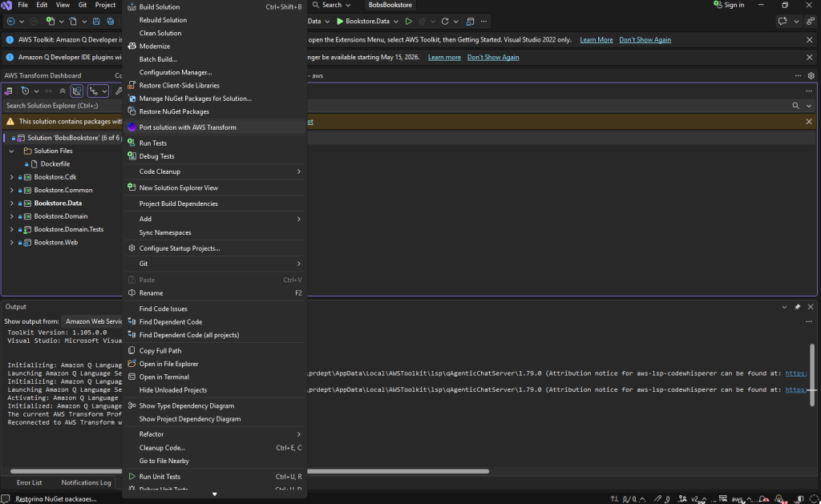Image resolution: width=821 pixels, height=504 pixels.
Task: Click the Modernize robot icon
Action: 132,46
